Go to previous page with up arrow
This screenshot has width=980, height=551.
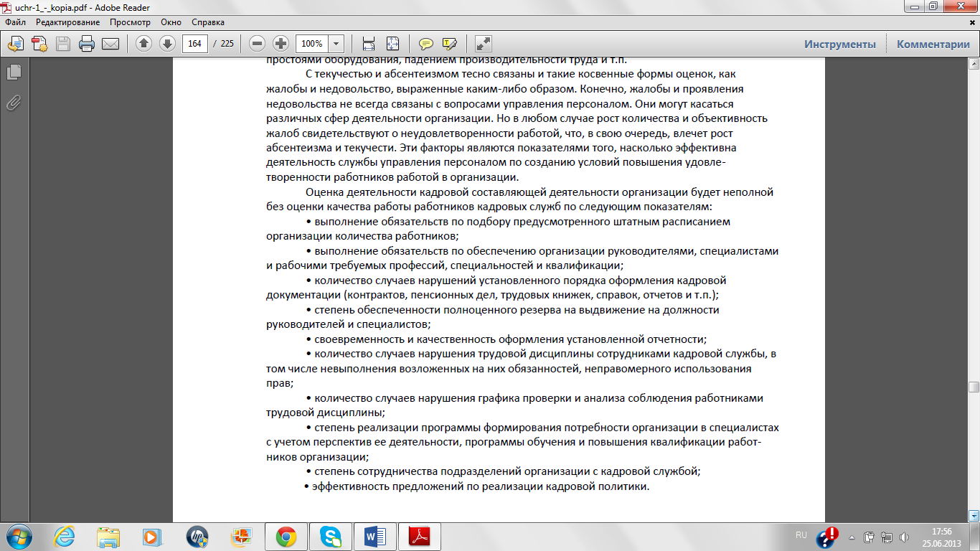(x=143, y=44)
